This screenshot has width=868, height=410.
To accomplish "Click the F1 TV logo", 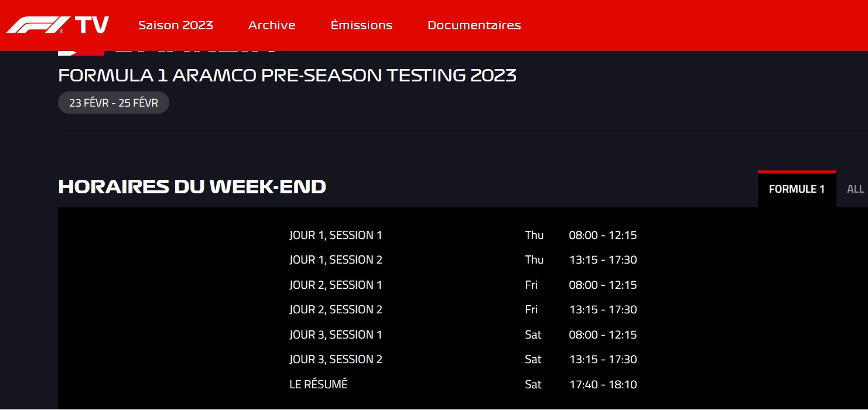I will 57,25.
